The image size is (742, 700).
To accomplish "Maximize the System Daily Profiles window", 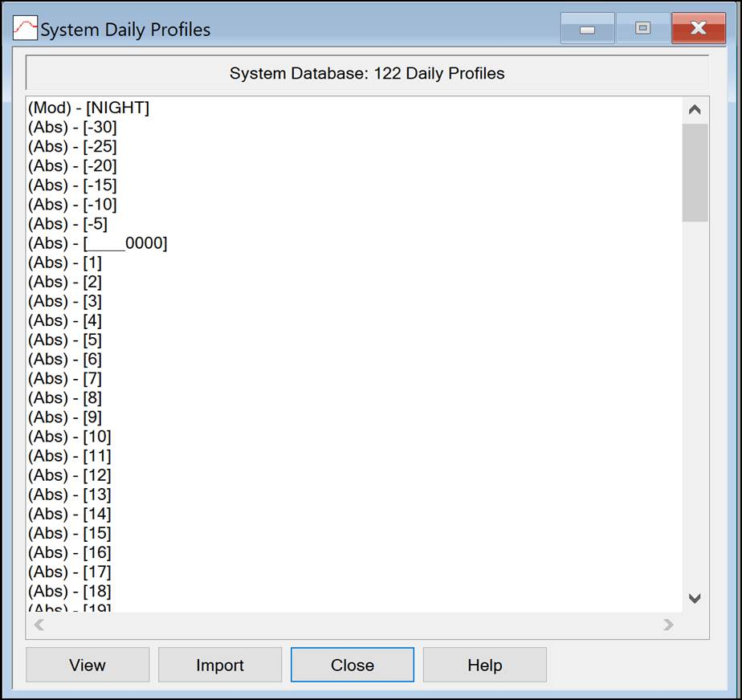I will pos(642,28).
